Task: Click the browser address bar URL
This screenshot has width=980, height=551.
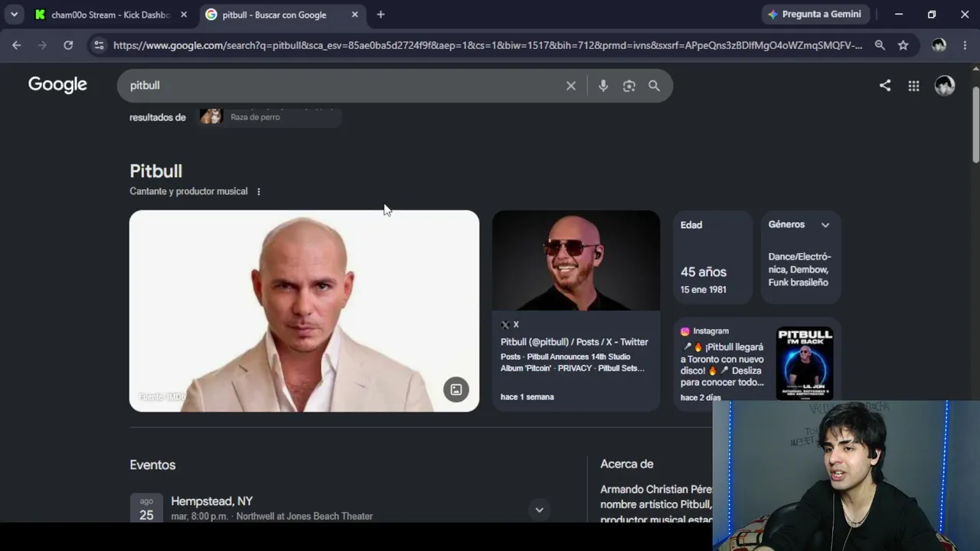Action: 487,45
